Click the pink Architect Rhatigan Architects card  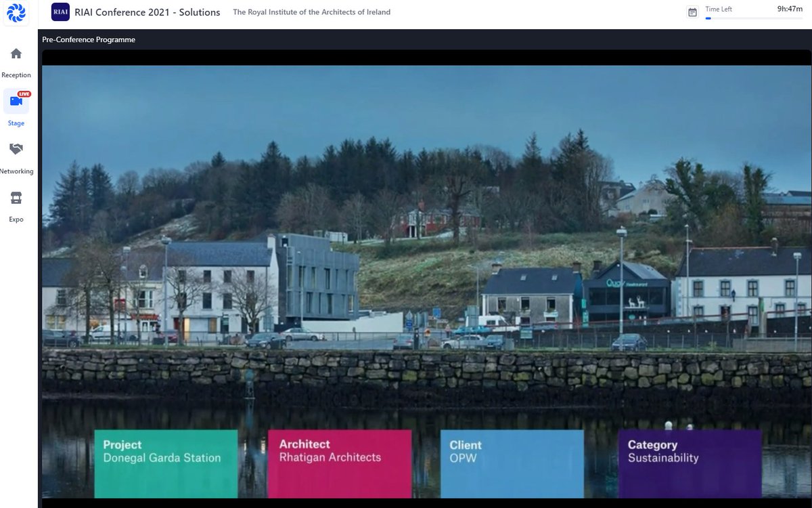coord(340,464)
